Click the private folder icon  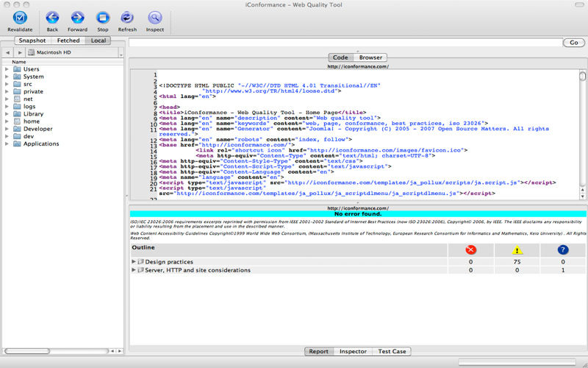(x=17, y=91)
